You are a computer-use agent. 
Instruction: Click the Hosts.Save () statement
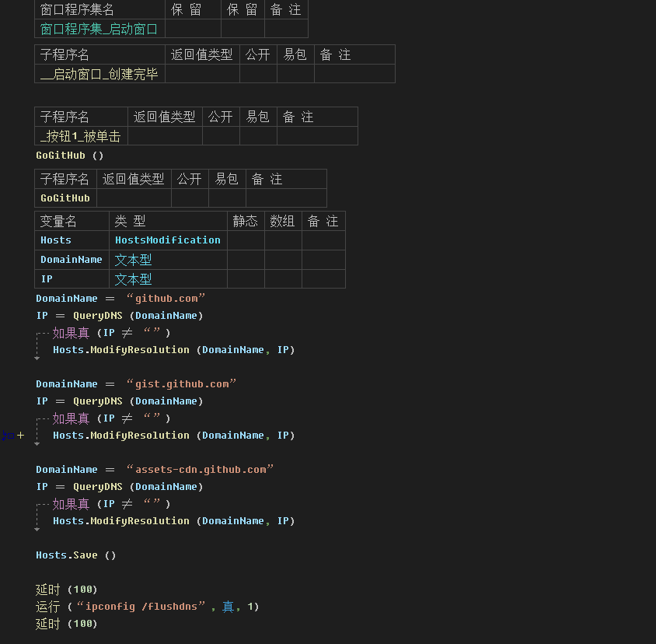tap(75, 555)
